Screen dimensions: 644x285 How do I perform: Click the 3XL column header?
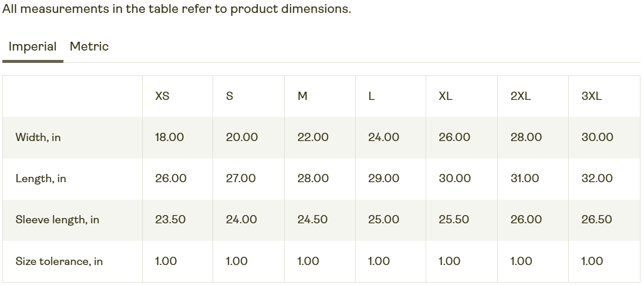(591, 96)
